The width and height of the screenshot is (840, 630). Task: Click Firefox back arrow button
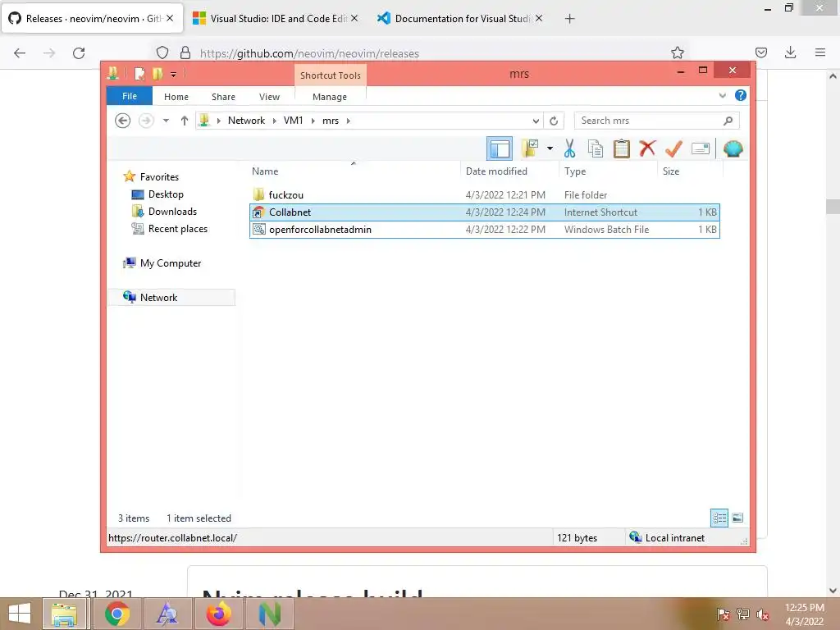pyautogui.click(x=20, y=53)
